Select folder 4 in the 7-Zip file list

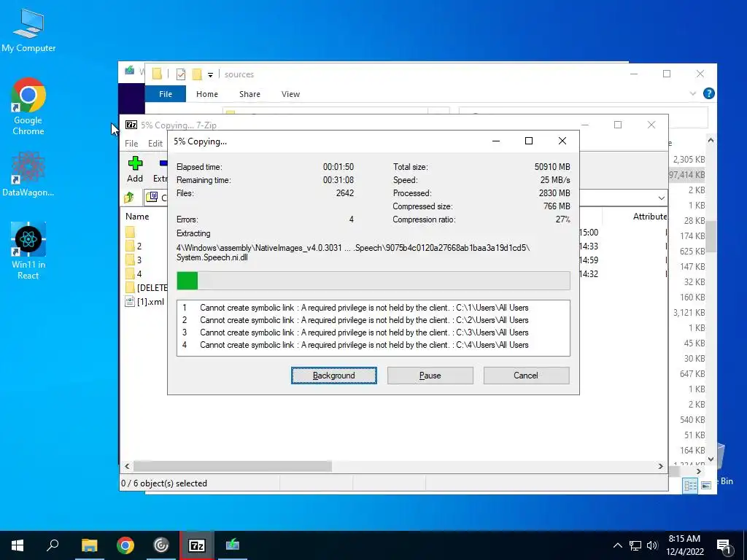[133, 274]
